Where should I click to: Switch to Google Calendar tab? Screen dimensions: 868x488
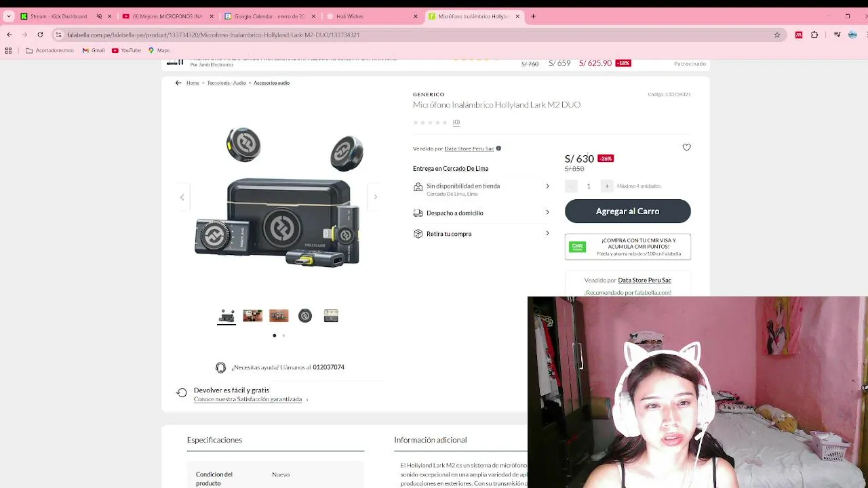(x=269, y=16)
